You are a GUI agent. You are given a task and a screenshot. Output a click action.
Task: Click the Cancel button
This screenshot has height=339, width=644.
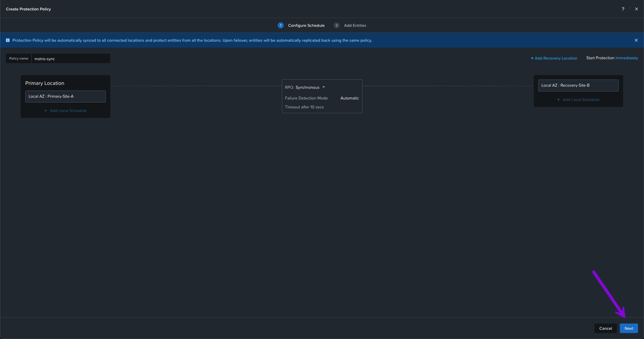[x=606, y=328]
